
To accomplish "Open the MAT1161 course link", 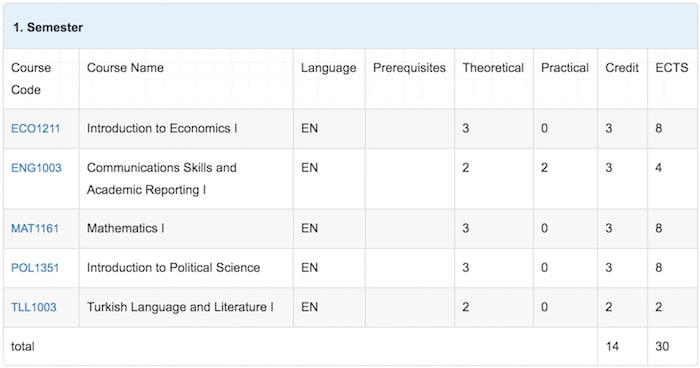I will (35, 228).
